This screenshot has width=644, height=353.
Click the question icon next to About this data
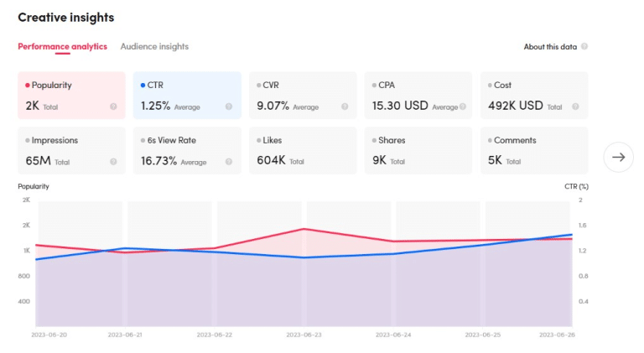(584, 47)
